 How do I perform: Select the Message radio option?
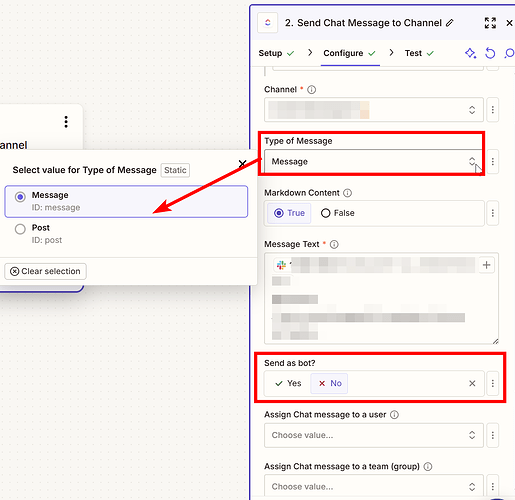(x=20, y=197)
